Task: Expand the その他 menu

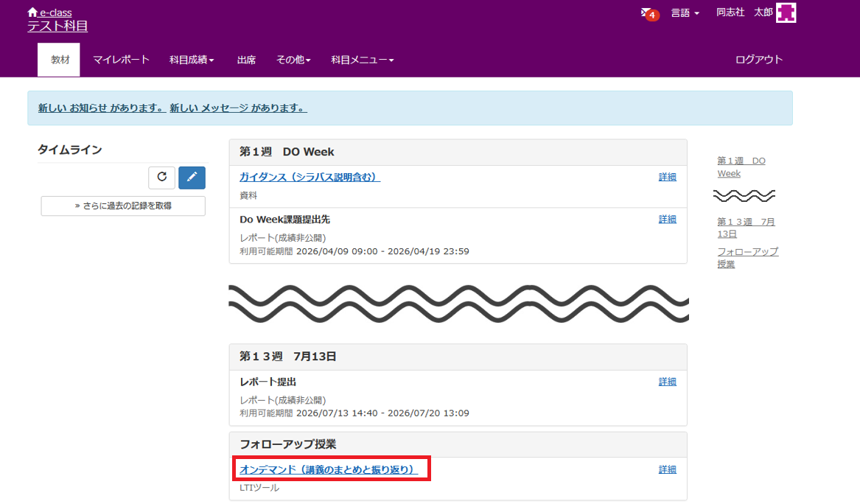Action: pos(293,60)
